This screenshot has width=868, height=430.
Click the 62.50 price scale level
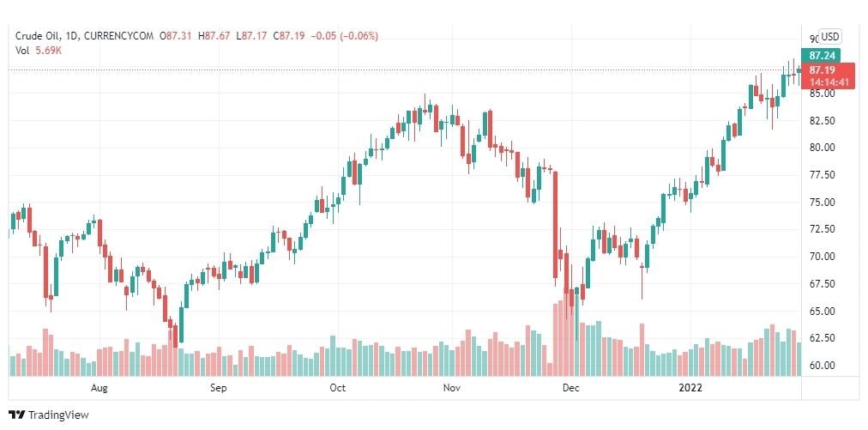[x=820, y=338]
